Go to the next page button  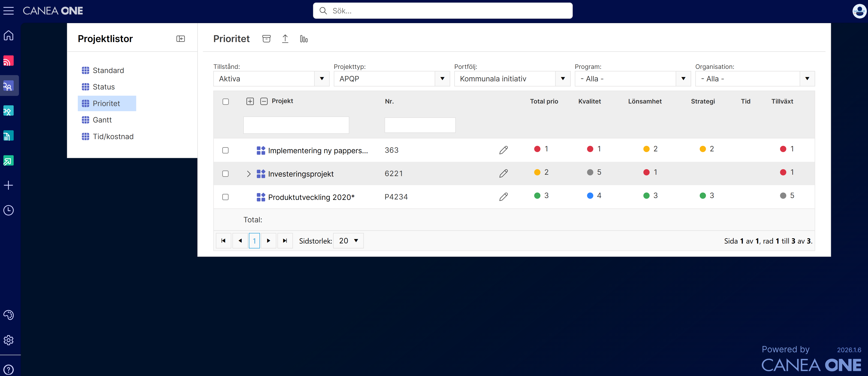pos(268,241)
